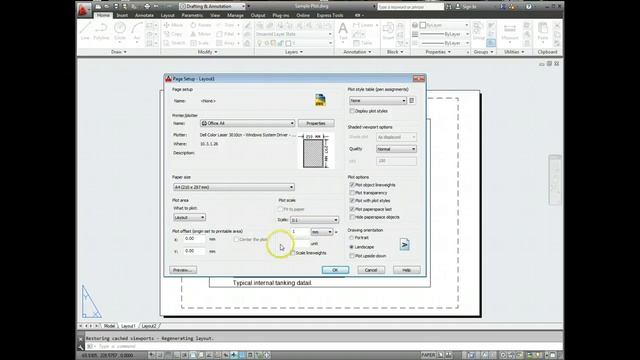
Task: Expand the Modify panel flyout
Action: 207,52
